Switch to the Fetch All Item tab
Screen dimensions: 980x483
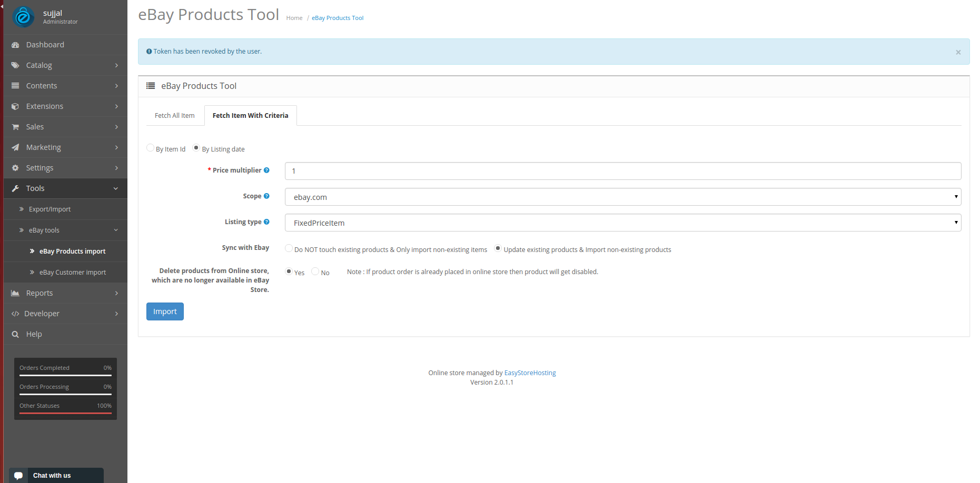click(x=175, y=115)
